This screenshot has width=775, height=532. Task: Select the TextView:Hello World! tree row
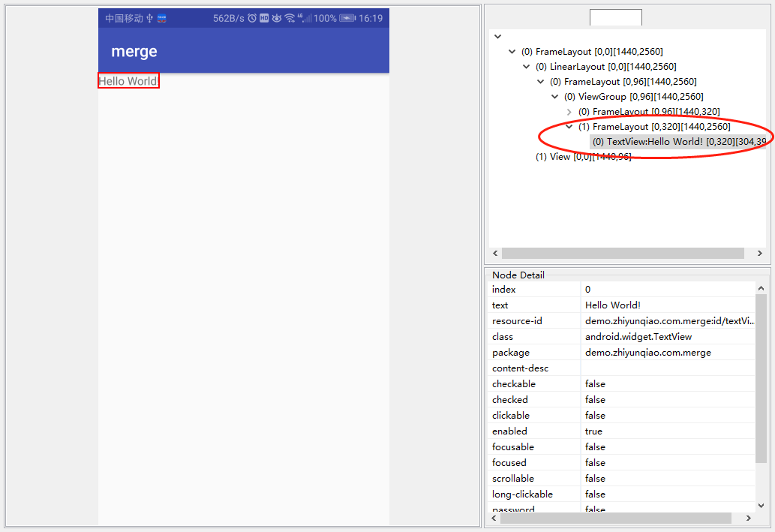coord(678,142)
